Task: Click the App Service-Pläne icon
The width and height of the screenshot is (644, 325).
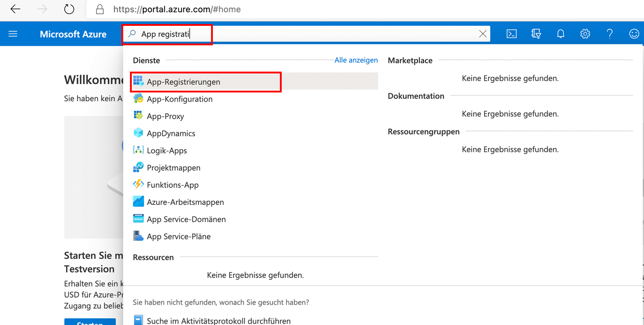Action: pyautogui.click(x=138, y=237)
